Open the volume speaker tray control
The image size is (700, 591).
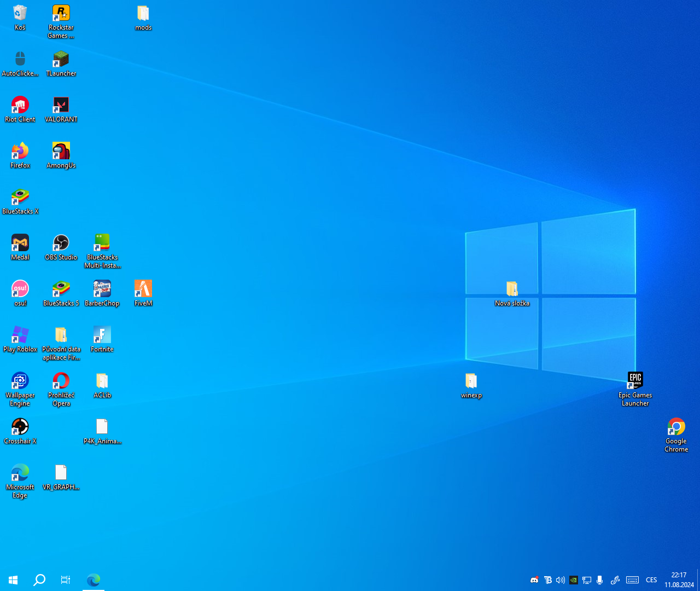pos(561,580)
